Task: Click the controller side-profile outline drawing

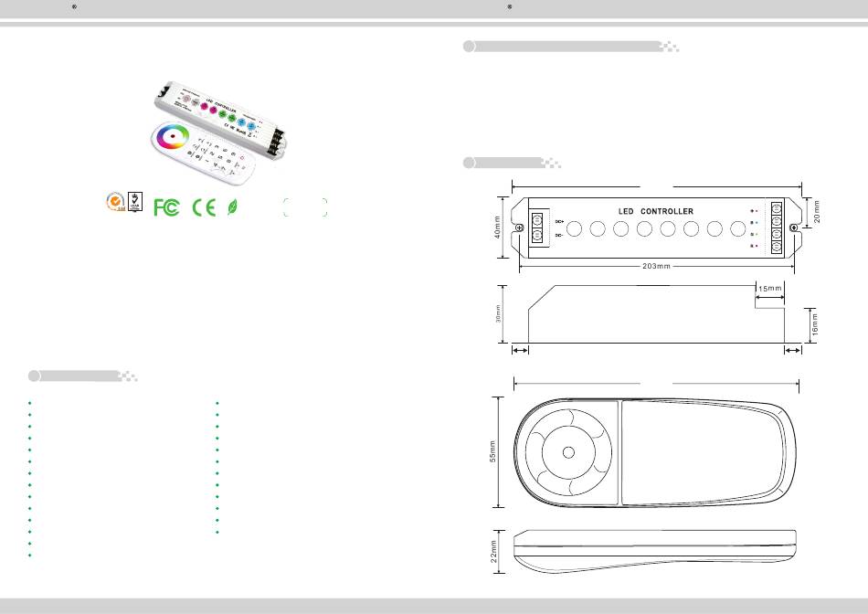Action: coord(656,314)
